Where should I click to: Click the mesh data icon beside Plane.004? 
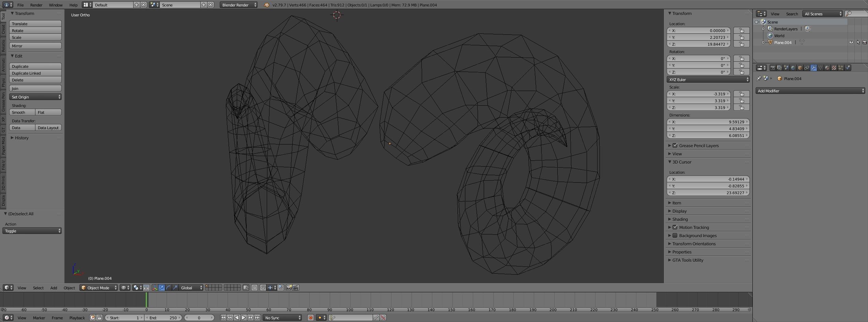(802, 43)
